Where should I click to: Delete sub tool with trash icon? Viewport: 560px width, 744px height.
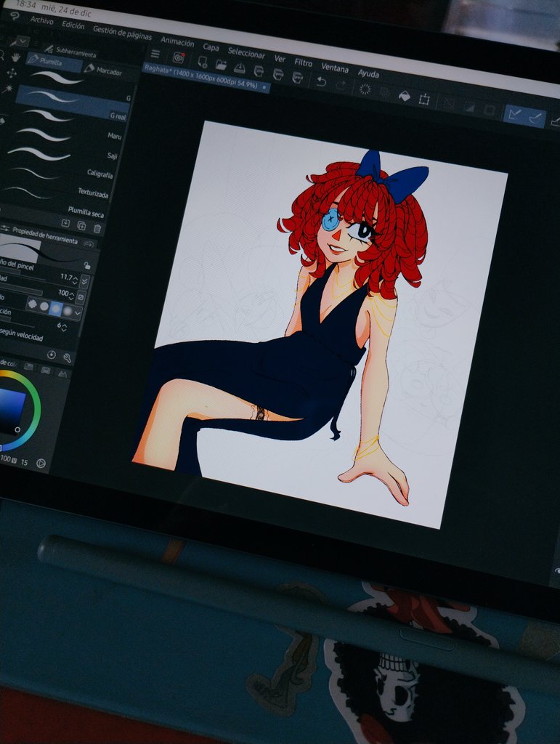click(x=97, y=228)
